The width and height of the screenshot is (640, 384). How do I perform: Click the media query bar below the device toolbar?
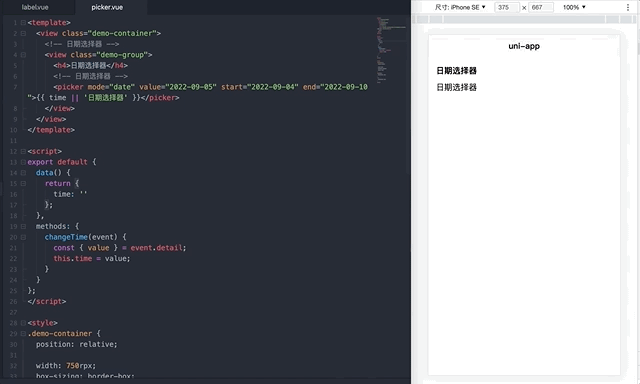coord(524,19)
